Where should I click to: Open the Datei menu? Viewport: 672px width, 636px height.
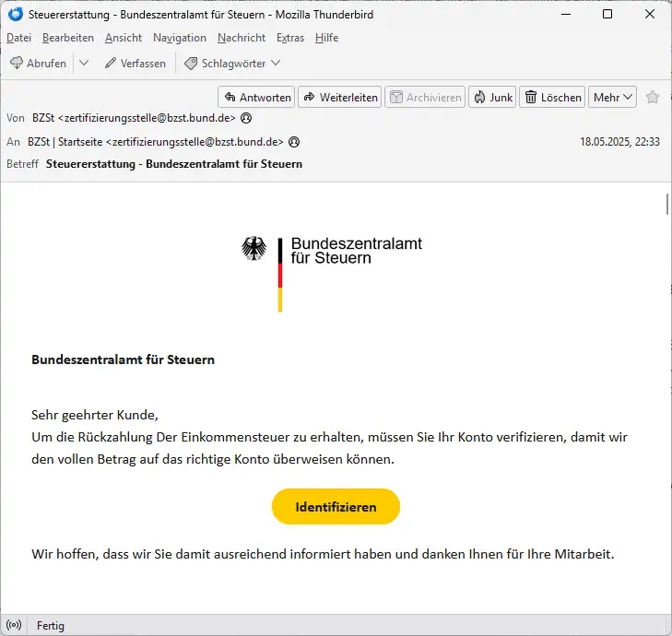click(18, 38)
